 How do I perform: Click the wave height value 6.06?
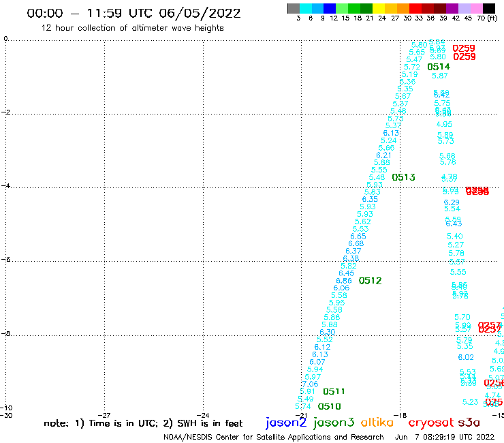click(x=341, y=288)
